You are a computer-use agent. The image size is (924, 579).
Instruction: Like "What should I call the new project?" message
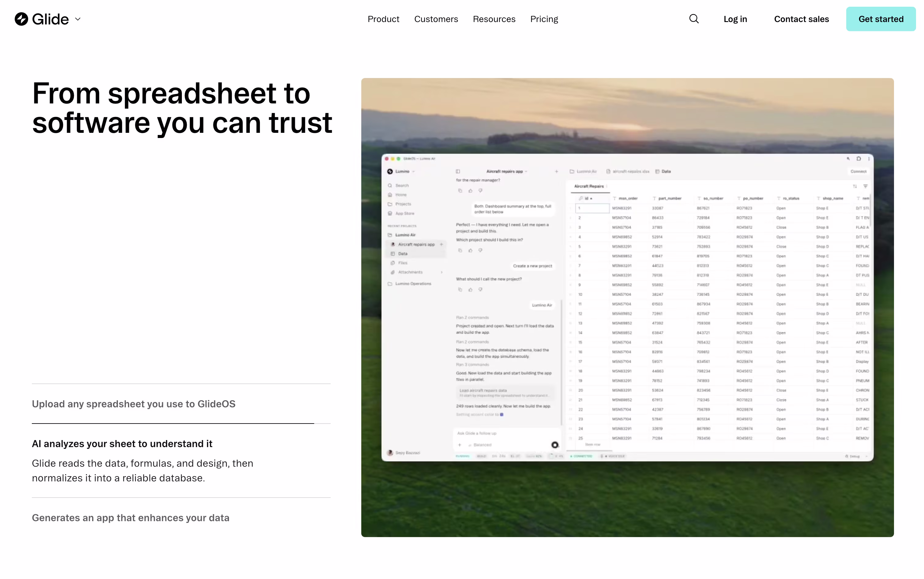(471, 289)
